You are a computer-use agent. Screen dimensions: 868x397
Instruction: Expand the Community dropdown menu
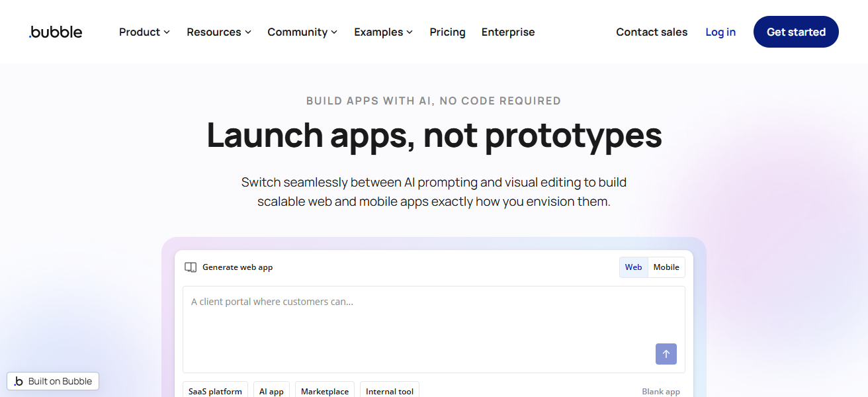tap(302, 32)
